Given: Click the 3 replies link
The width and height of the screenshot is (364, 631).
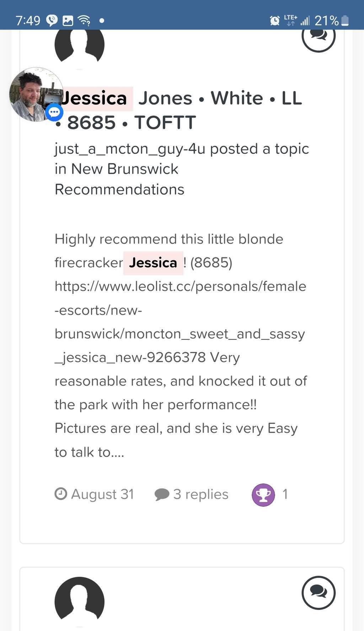Looking at the screenshot, I should (x=200, y=494).
